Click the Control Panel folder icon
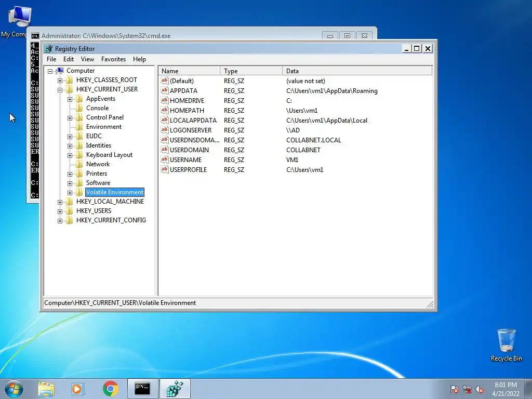Viewport: 532px width, 399px height. [79, 117]
